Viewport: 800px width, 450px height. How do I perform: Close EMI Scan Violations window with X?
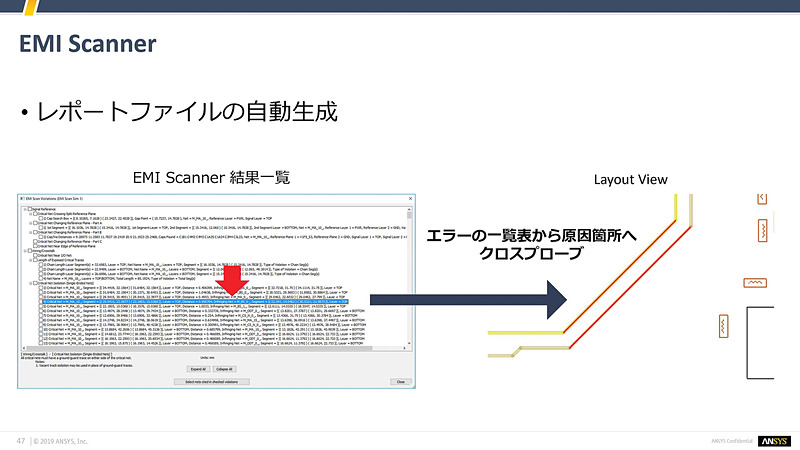tap(410, 198)
